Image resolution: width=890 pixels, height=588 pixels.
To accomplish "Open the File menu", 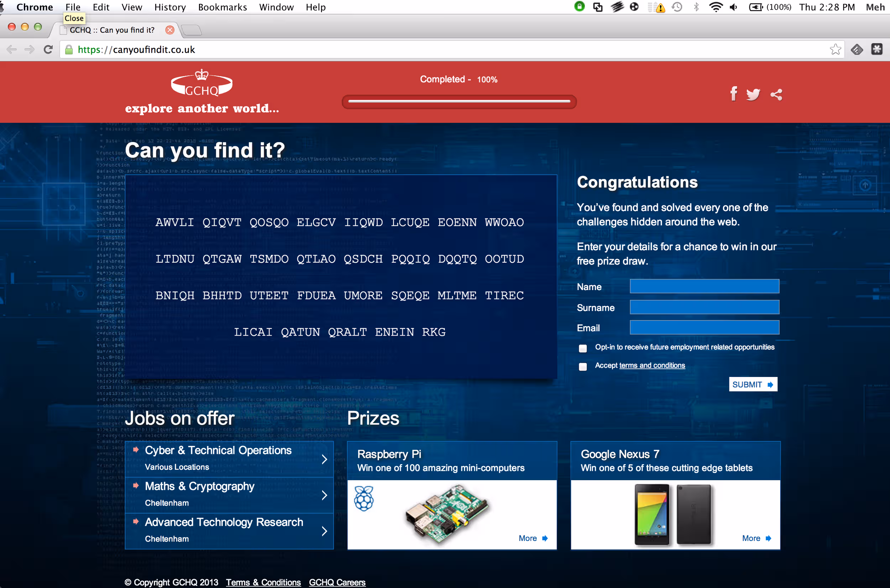I will click(73, 7).
